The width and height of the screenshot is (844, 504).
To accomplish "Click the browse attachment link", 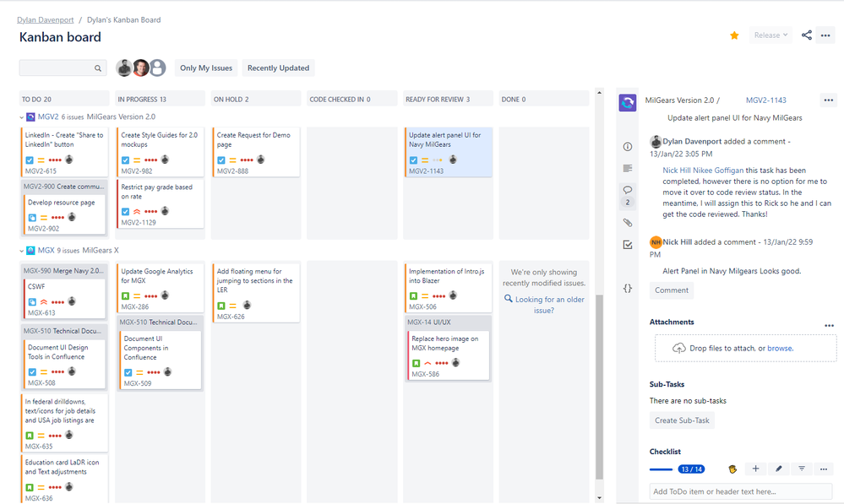I will click(780, 348).
